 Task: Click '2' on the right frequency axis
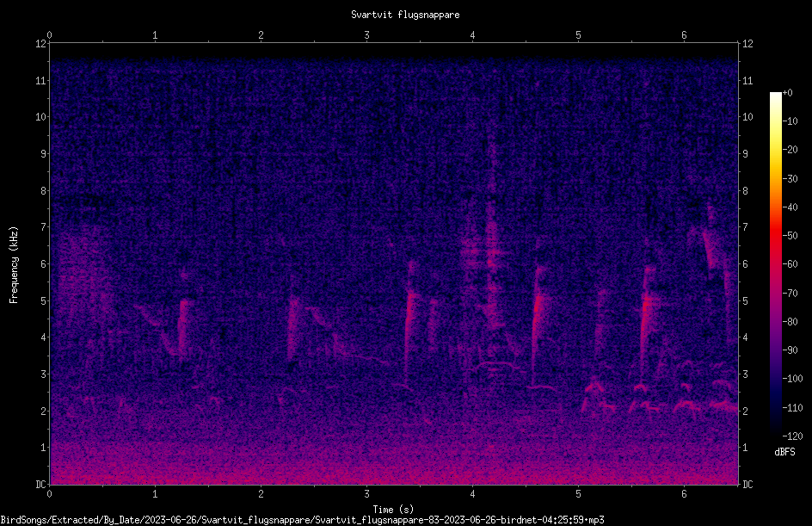(x=745, y=411)
